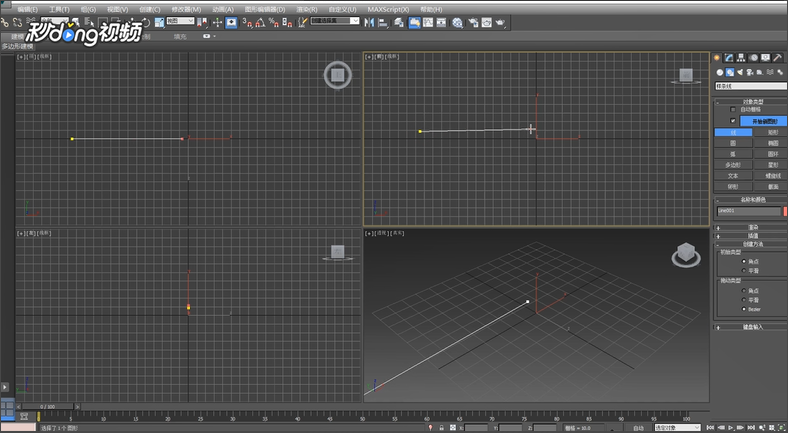The image size is (788, 433).
Task: Open the 渲染(R) menu
Action: [x=307, y=10]
